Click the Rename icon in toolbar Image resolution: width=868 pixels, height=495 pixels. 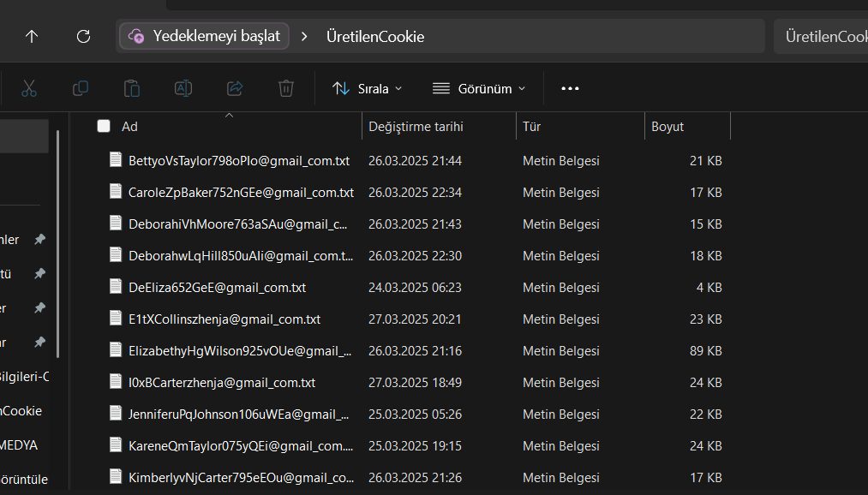coord(183,88)
